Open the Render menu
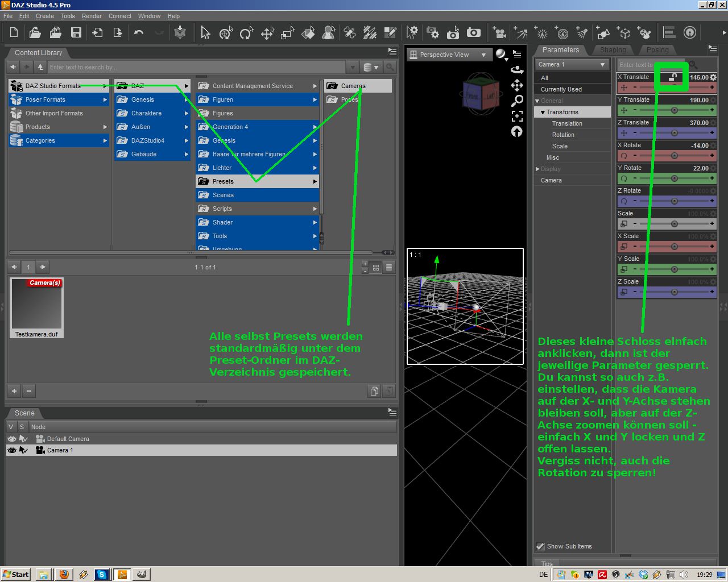Viewport: 728px width, 582px height. click(x=92, y=16)
